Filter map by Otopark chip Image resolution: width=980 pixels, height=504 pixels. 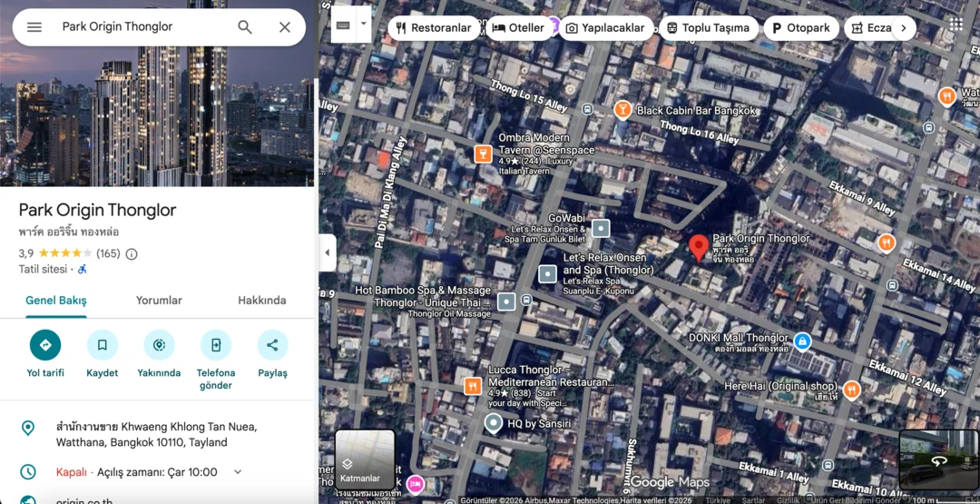pyautogui.click(x=801, y=28)
